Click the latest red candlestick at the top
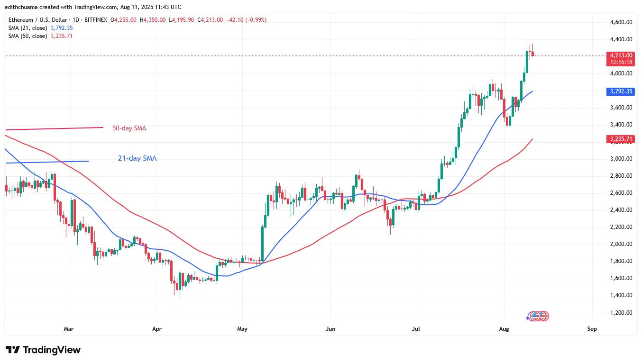 click(x=532, y=54)
